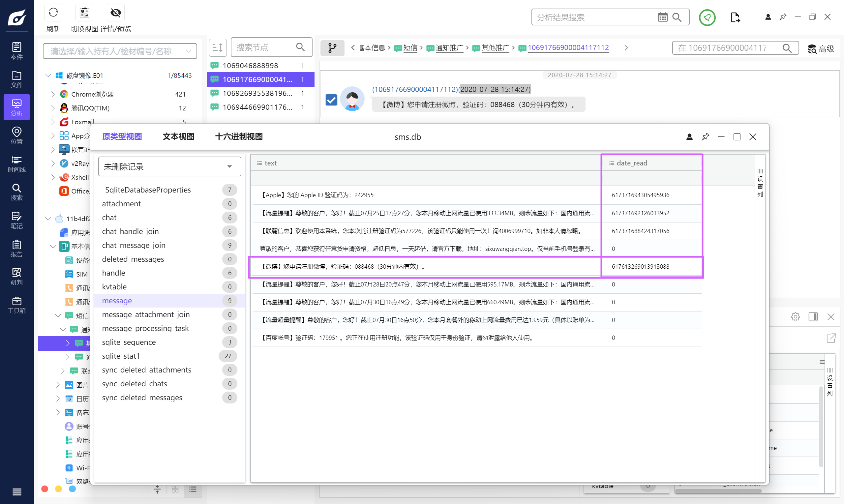Click breadcrumb back arrow

pyautogui.click(x=353, y=48)
